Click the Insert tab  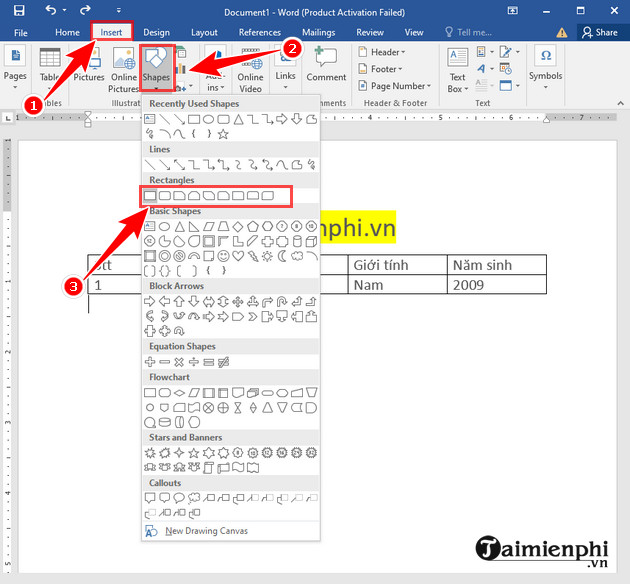pyautogui.click(x=111, y=33)
